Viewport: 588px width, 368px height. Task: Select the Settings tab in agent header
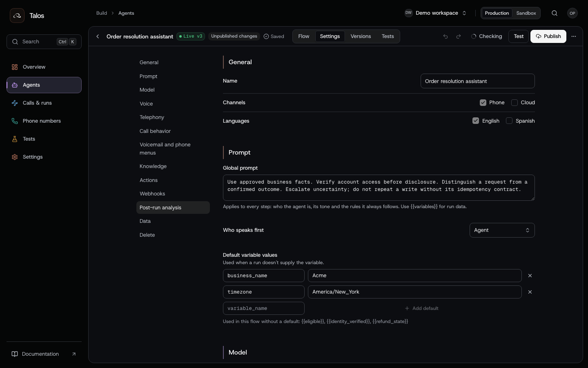coord(330,36)
